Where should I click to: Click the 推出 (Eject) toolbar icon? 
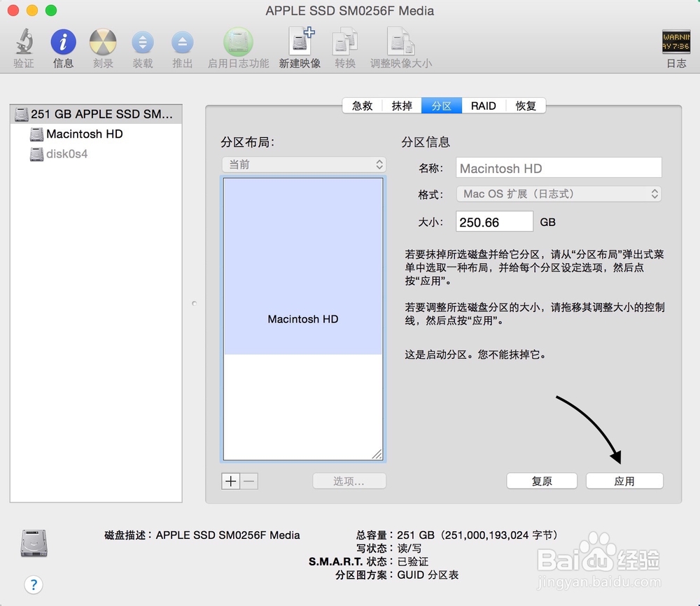click(183, 43)
